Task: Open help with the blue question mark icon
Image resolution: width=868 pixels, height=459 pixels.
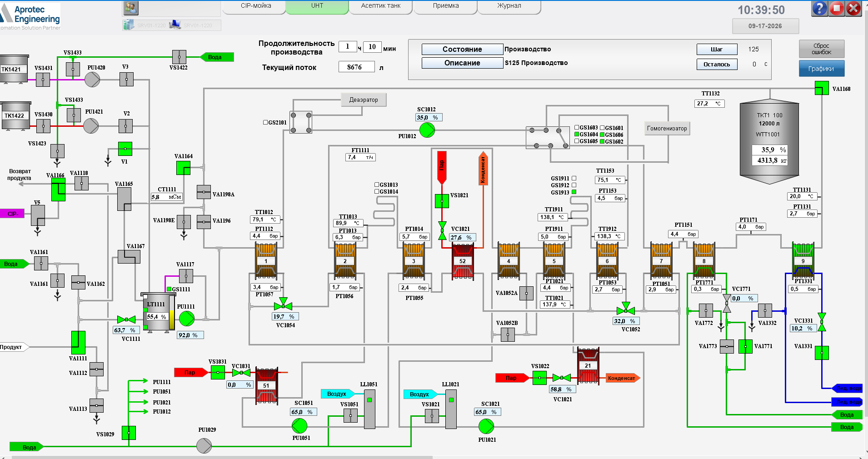Action: pos(819,8)
